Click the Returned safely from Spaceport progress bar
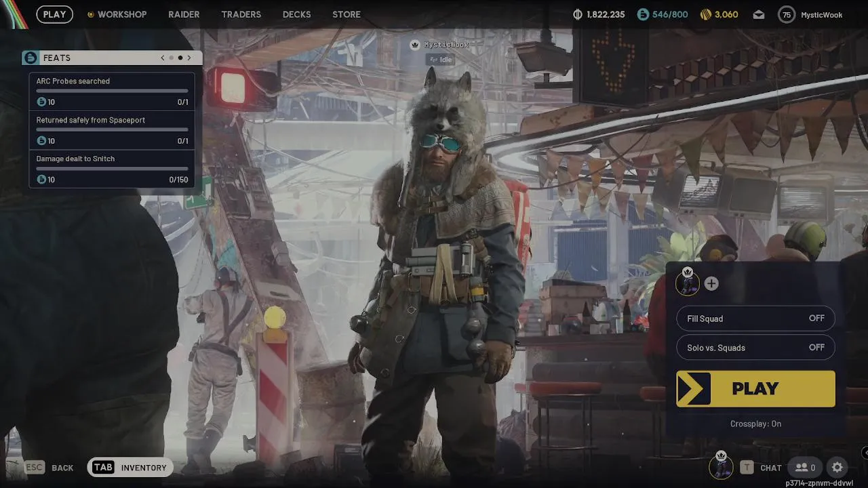 tap(112, 129)
